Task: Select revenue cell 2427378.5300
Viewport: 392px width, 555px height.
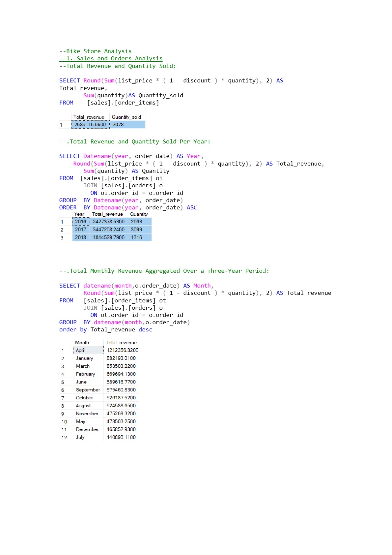Action: point(109,222)
